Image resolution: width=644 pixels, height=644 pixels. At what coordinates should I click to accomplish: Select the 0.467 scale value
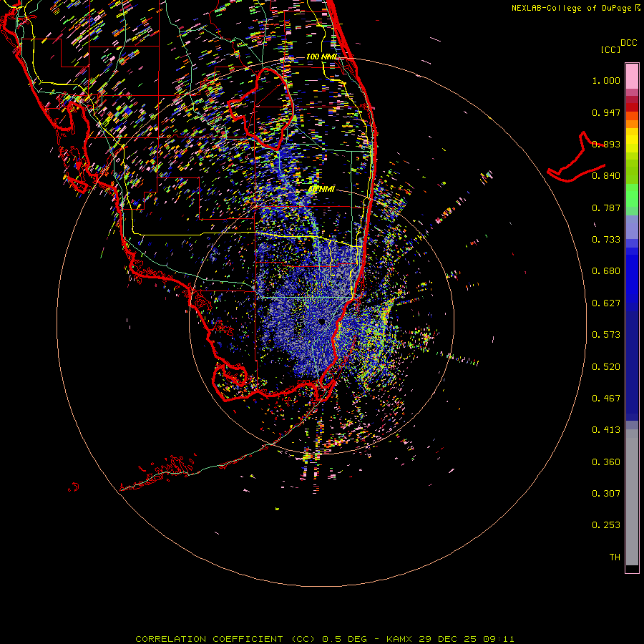pos(606,399)
